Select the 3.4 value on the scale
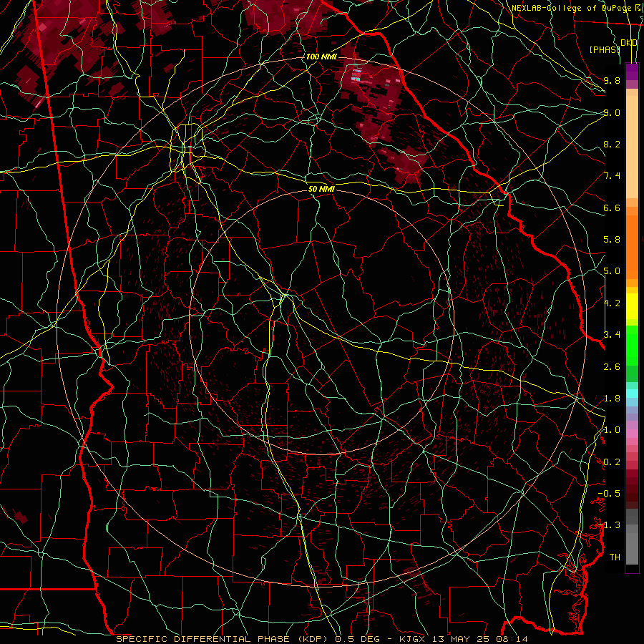 coord(612,335)
